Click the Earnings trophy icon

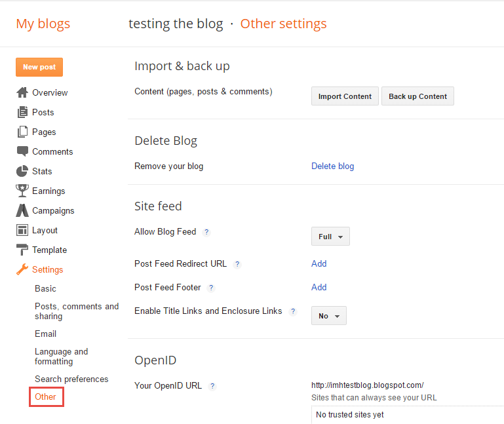pos(22,191)
